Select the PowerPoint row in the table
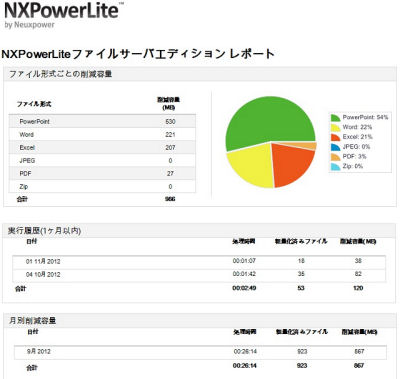Image resolution: width=400 pixels, height=379 pixels. (102, 121)
